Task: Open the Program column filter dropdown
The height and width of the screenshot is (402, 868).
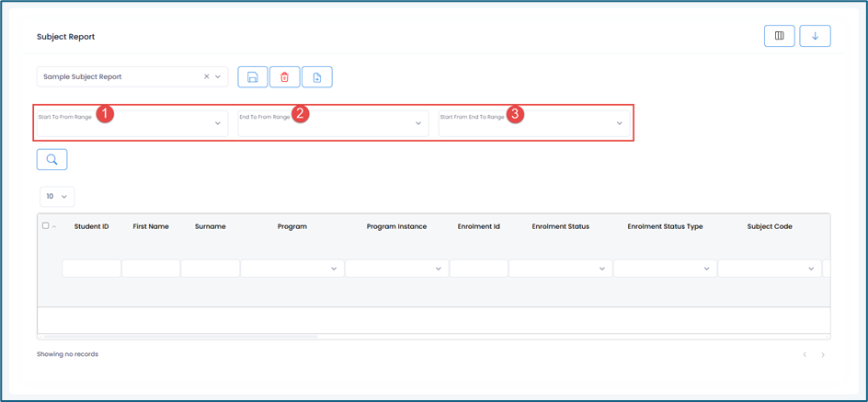Action: pos(292,269)
